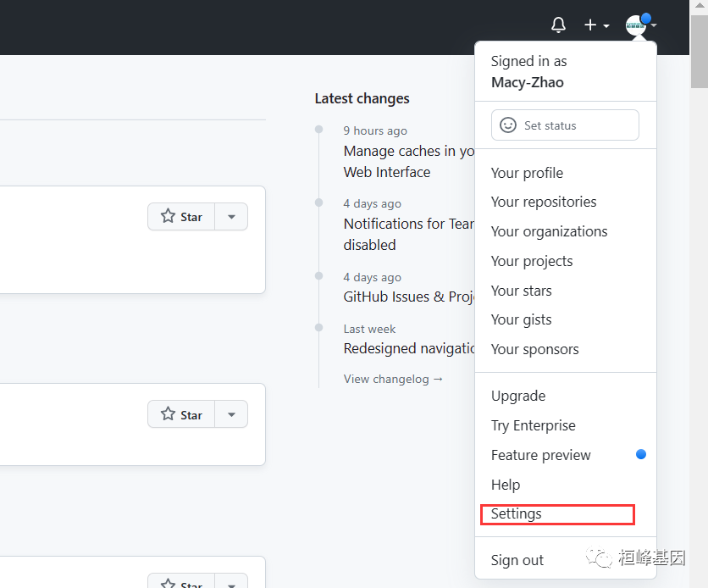
Task: Open Your stars
Action: click(x=521, y=291)
